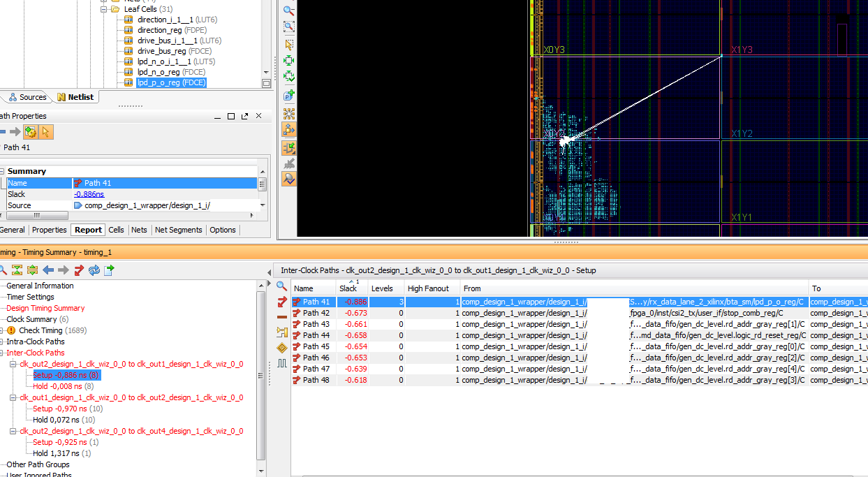
Task: Open the Options tab in Path Properties
Action: pos(223,230)
